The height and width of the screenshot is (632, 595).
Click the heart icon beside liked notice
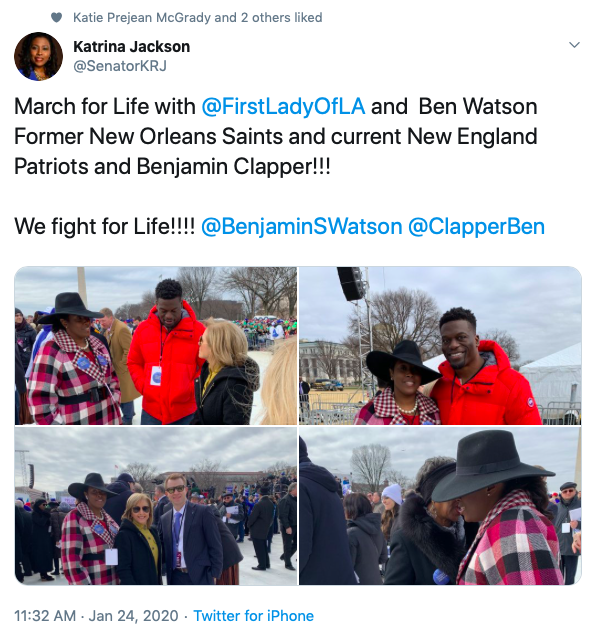coord(56,17)
